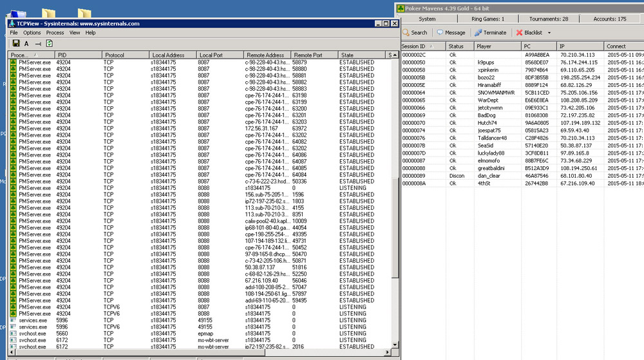
Task: Click the Search magnifier icon in Poker Mavens
Action: 406,32
